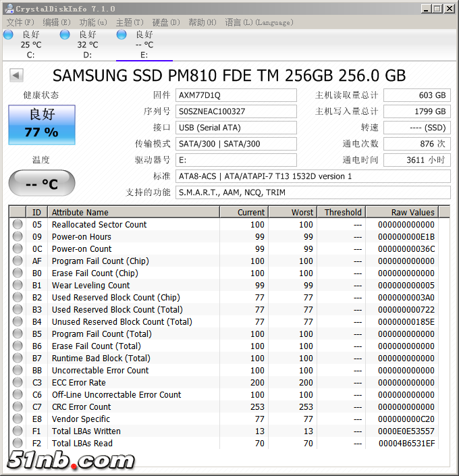This screenshot has height=476, width=459.
Task: Close the CrystalDiskInfo window
Action: point(449,9)
